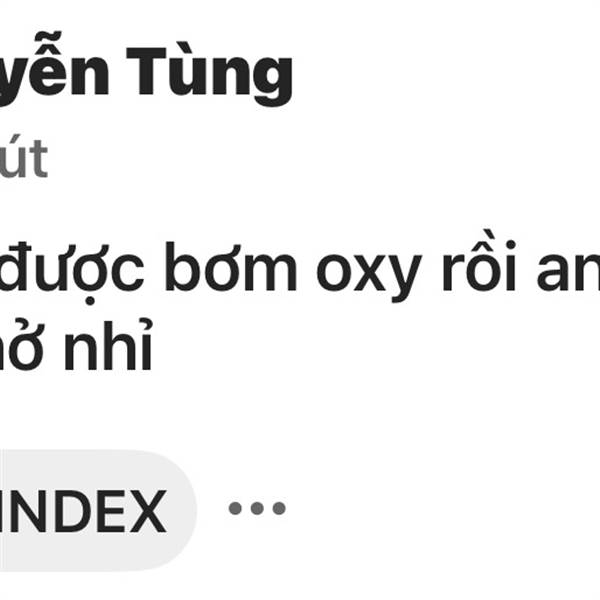Viewport: 600px width, 600px height.
Task: Click the word 'Tùng' in the author name
Action: 210,72
